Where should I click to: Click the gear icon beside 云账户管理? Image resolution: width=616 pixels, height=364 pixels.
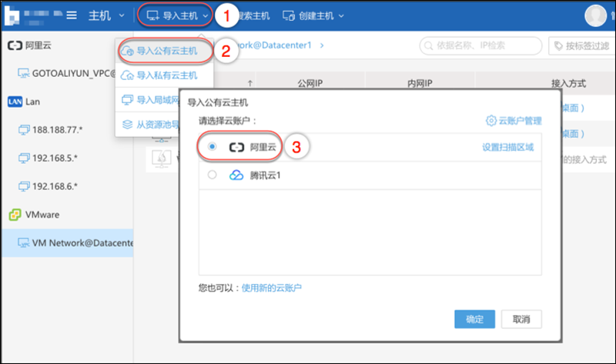(491, 121)
